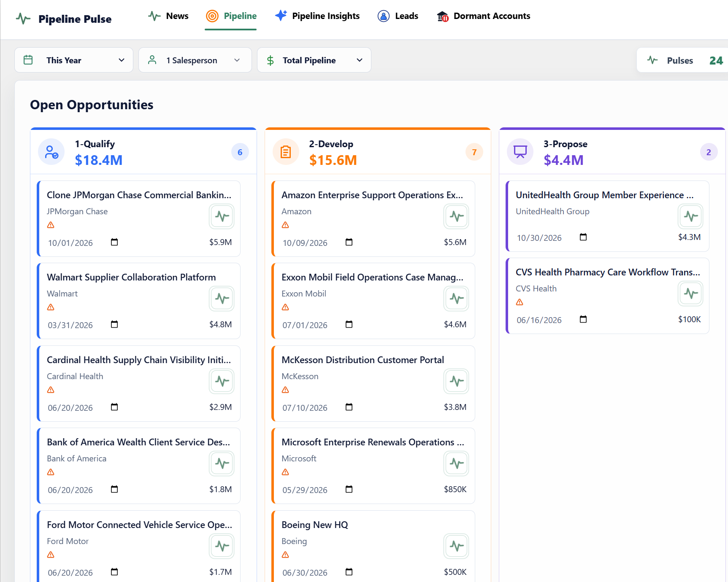The width and height of the screenshot is (728, 582).
Task: Open the Total Pipeline metric dropdown
Action: (x=314, y=60)
